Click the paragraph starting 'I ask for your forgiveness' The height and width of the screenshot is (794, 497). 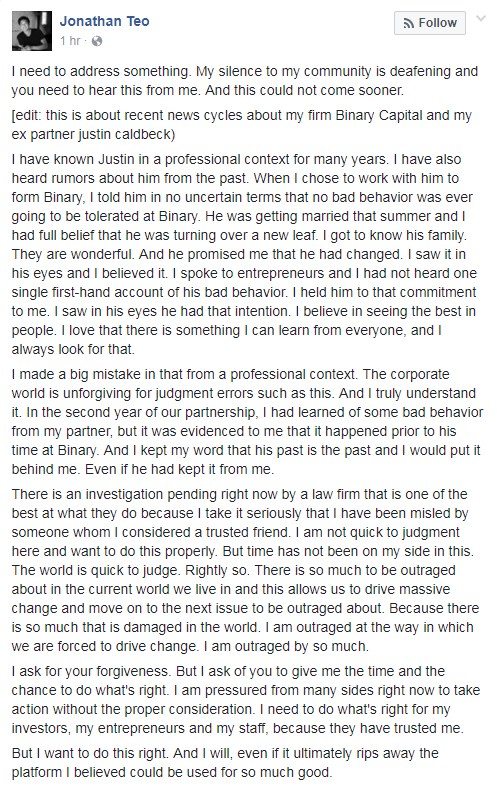point(246,700)
